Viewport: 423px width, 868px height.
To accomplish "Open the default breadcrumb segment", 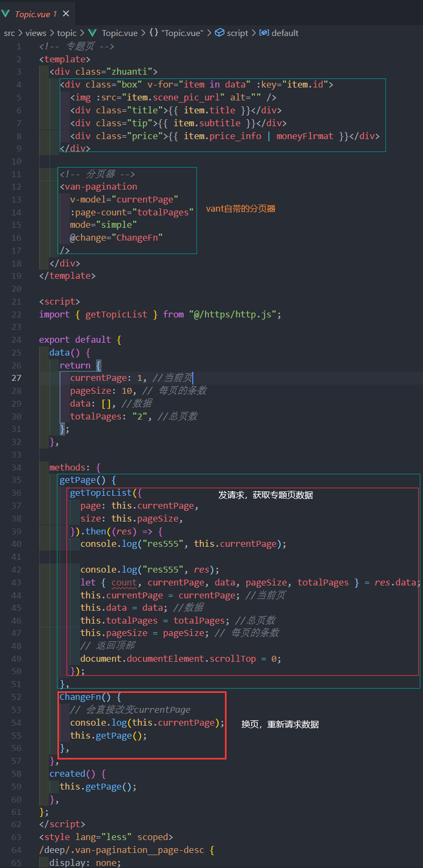I will click(x=285, y=33).
